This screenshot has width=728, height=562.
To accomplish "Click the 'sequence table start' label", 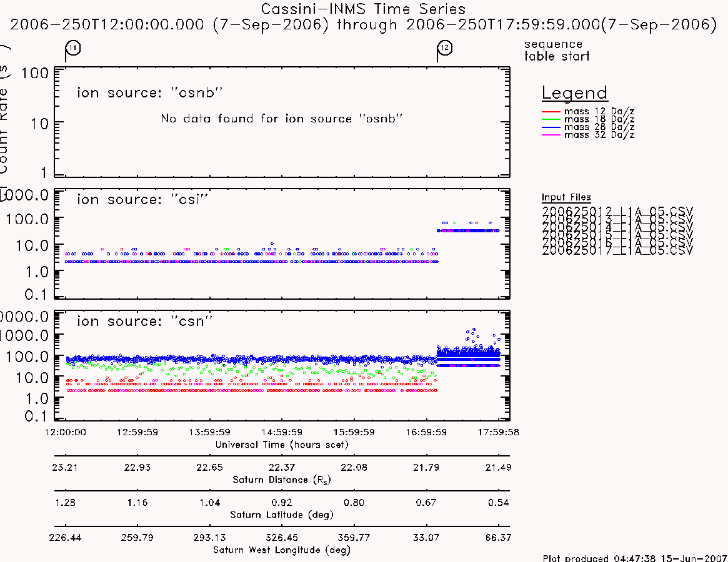I will [x=557, y=50].
